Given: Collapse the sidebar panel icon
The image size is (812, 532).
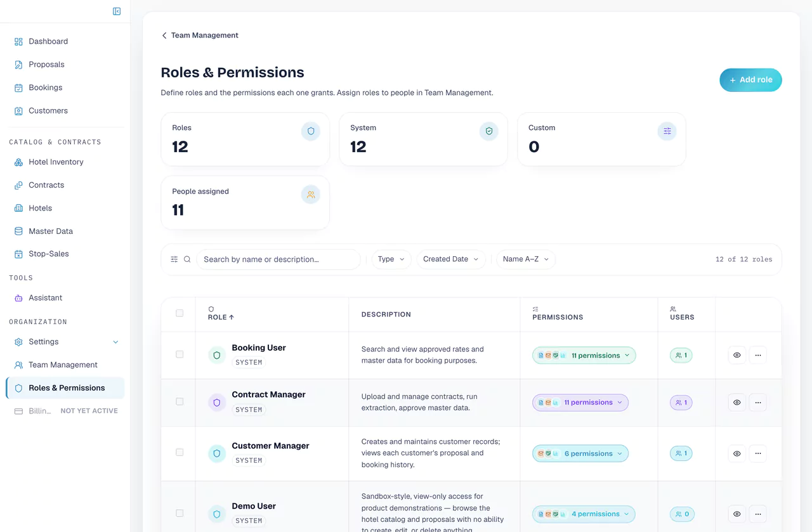Looking at the screenshot, I should coord(117,11).
